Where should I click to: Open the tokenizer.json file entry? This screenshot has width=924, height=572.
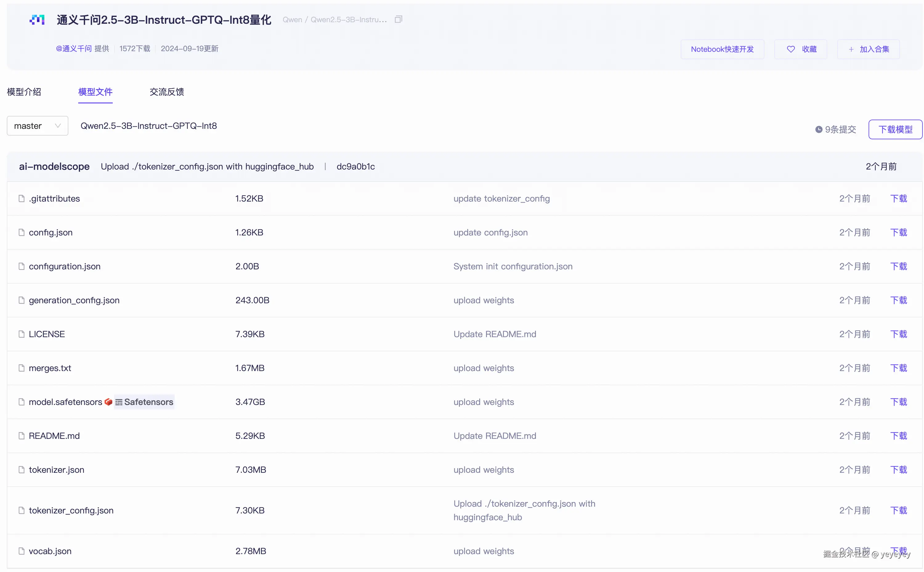56,469
